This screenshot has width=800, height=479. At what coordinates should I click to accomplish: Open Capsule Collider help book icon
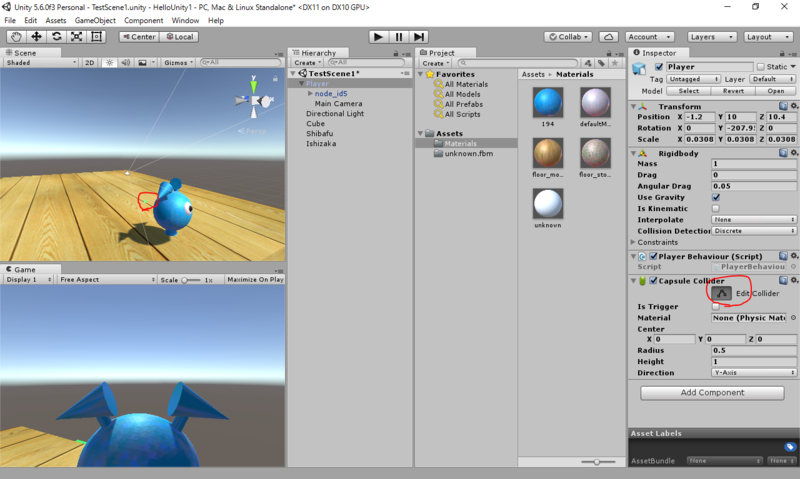click(783, 281)
